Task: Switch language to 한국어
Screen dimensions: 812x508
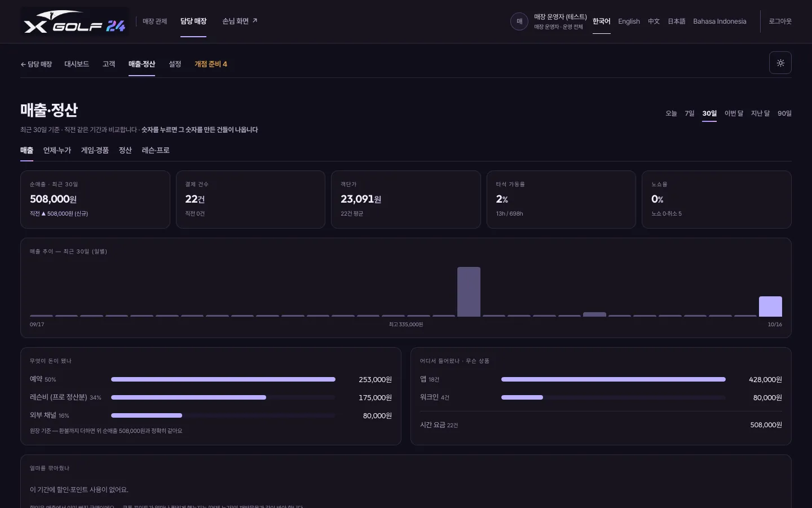Action: coord(602,21)
